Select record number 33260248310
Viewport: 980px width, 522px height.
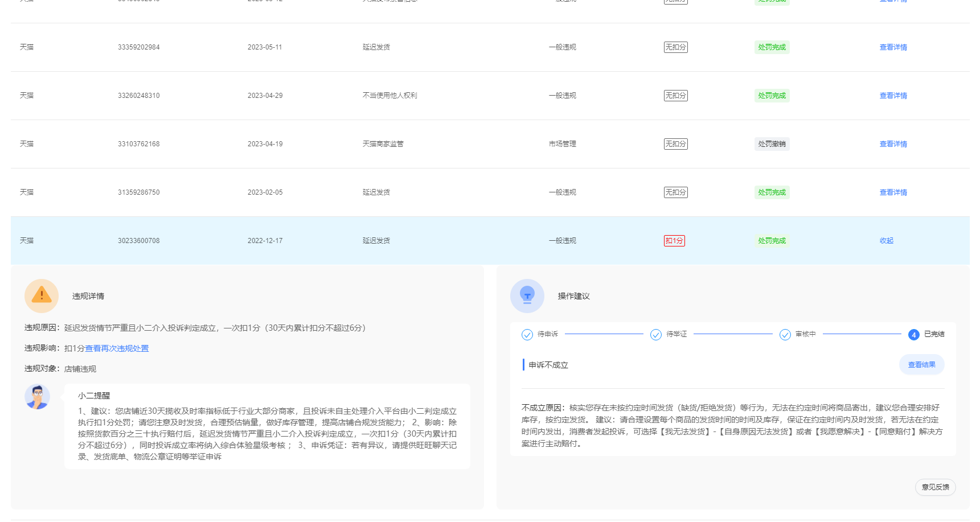(139, 96)
